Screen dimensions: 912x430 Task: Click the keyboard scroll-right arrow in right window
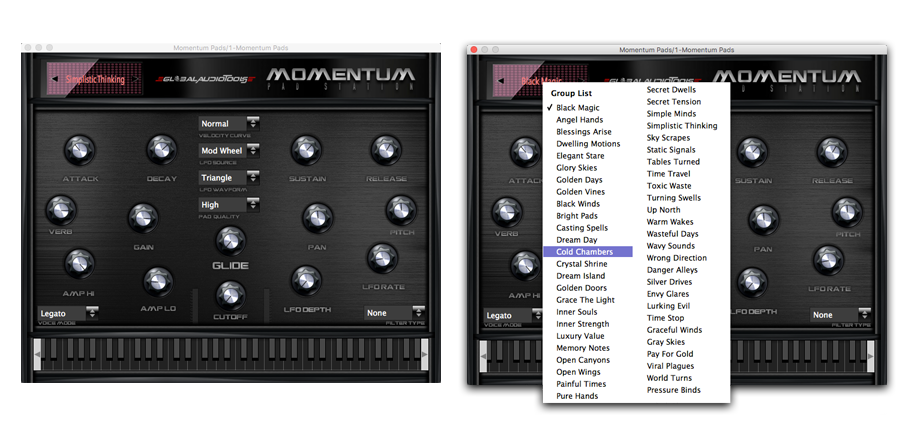pyautogui.click(x=870, y=356)
